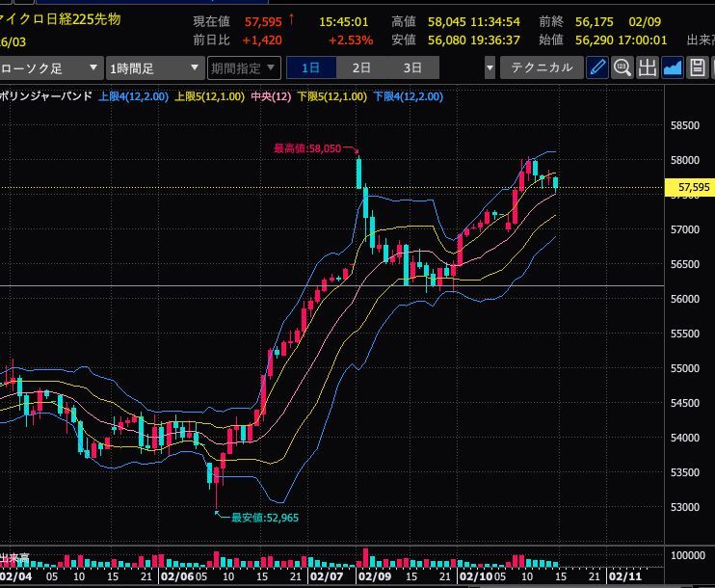Viewport: 715px width, 588px height.
Task: Expand the small arrow dropdown beside テクニカル
Action: pyautogui.click(x=490, y=68)
